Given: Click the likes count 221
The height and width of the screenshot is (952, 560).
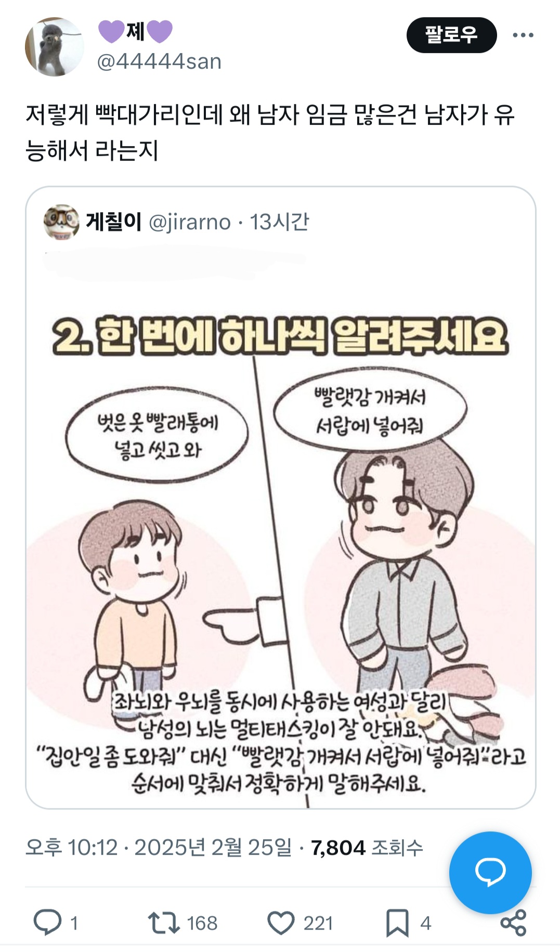Looking at the screenshot, I should [318, 923].
